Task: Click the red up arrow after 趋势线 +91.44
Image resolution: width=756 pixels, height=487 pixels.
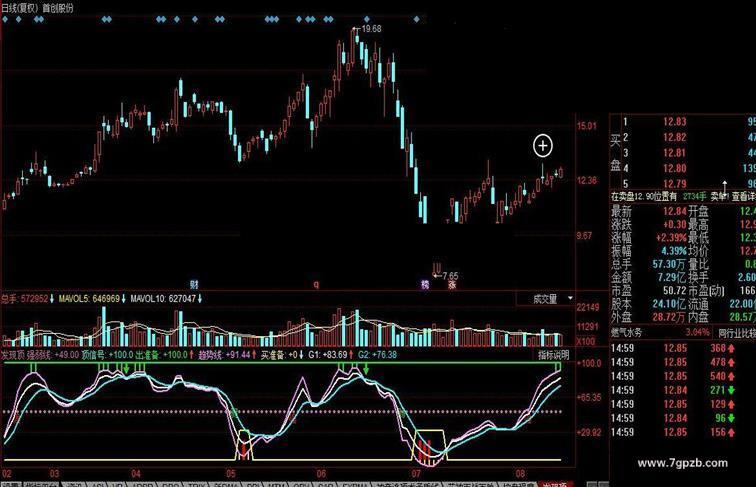Action: tap(254, 355)
